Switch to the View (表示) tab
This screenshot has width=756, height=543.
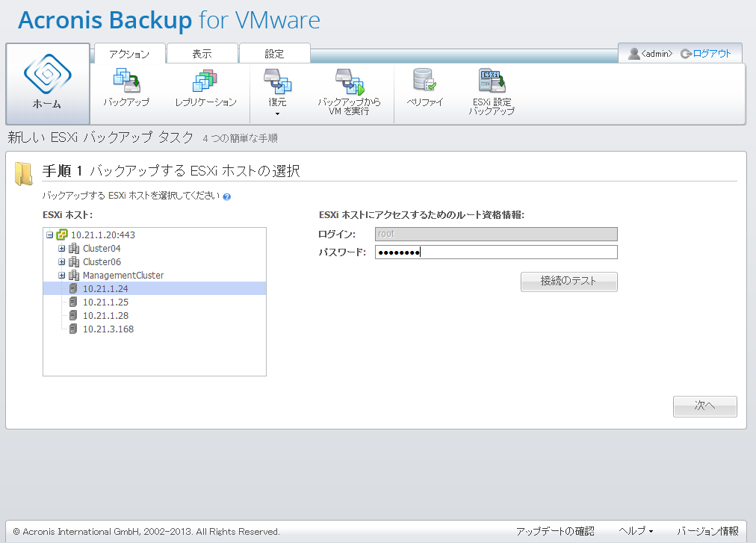point(202,54)
